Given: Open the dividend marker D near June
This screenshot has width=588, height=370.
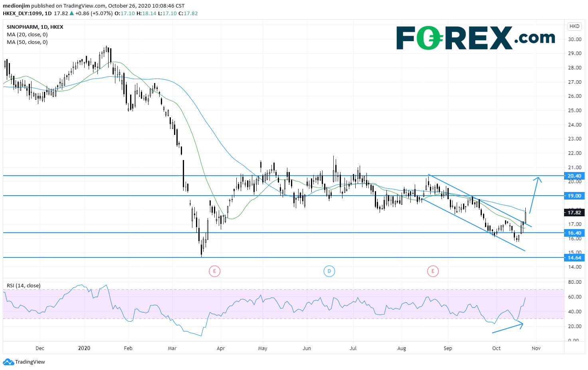Looking at the screenshot, I should point(329,271).
